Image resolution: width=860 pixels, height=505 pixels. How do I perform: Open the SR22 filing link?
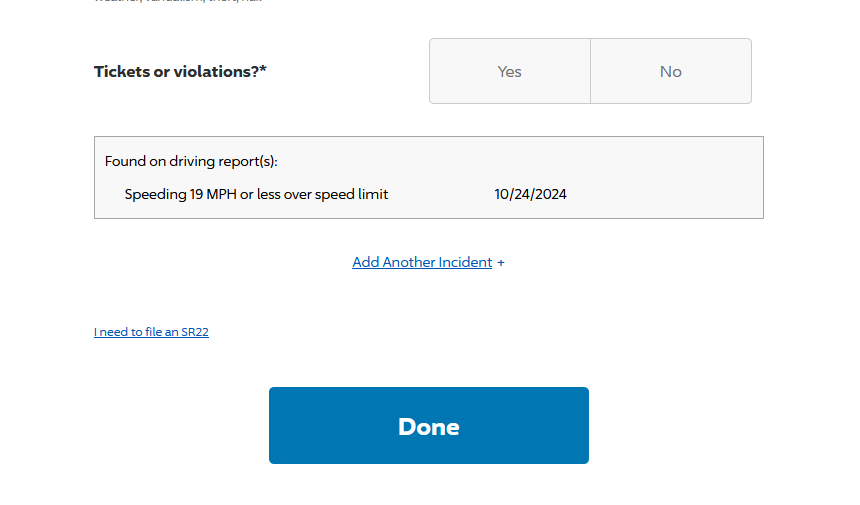(151, 332)
